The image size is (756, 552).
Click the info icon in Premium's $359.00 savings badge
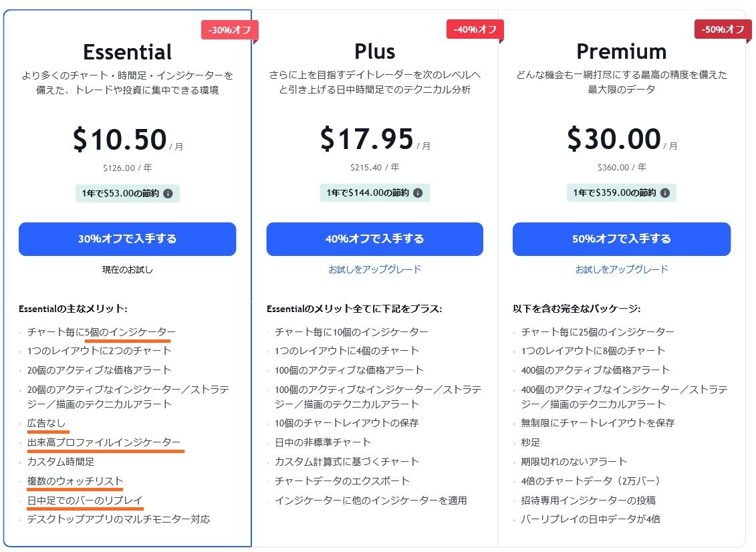665,193
